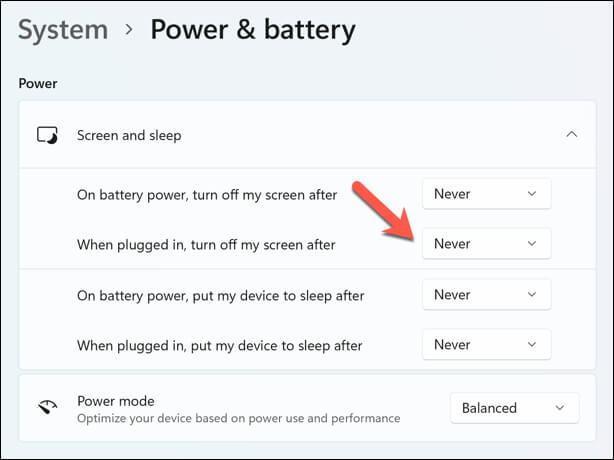Click the Screen and sleep icon
614x460 pixels.
[x=47, y=134]
